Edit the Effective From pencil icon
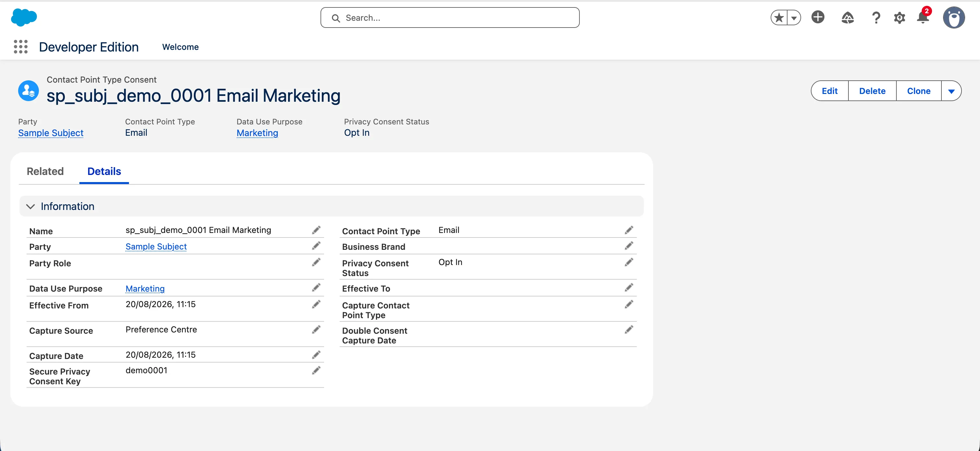This screenshot has height=451, width=980. point(316,304)
